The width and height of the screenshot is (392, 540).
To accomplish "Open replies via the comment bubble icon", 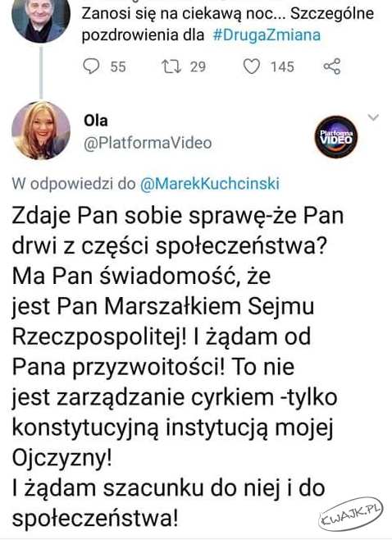I will (91, 66).
